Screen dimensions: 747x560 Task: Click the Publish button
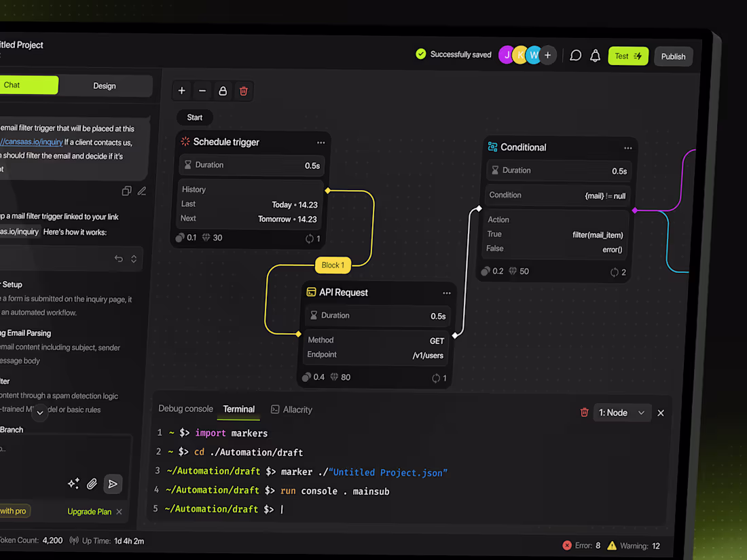[x=673, y=56]
